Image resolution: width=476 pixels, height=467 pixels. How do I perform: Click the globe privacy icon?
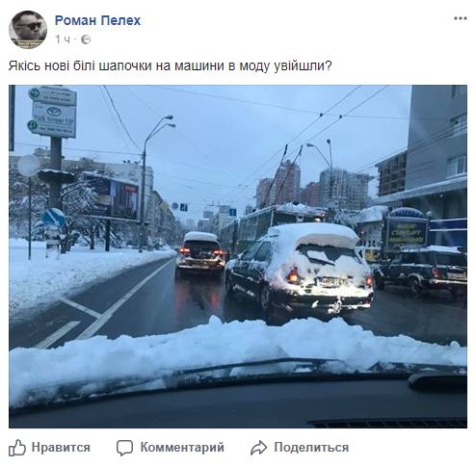[86, 39]
